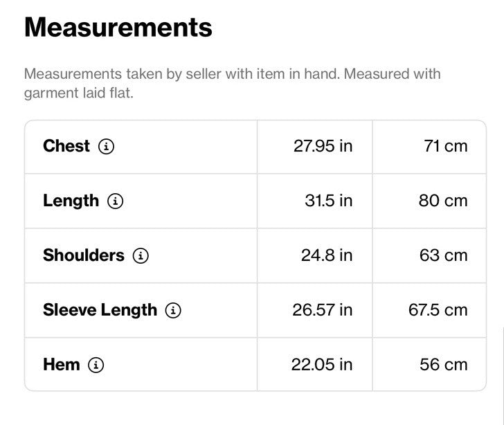
Task: Click the 67.5 cm sleeve value
Action: [x=438, y=310]
